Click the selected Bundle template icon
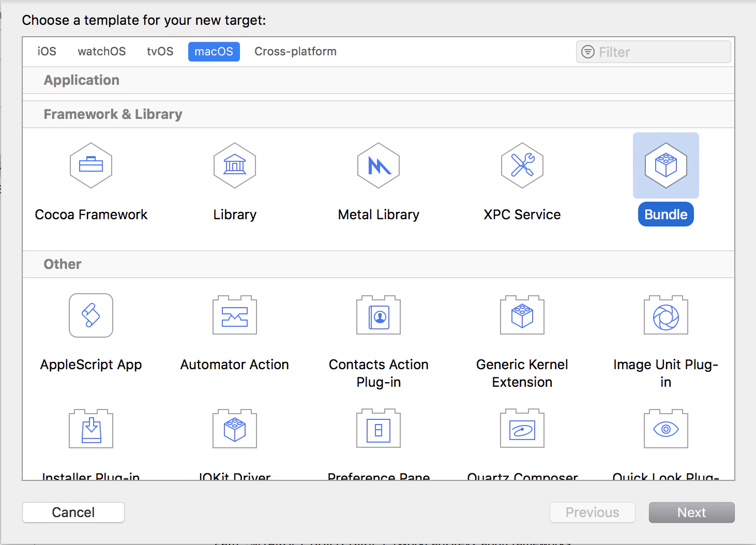Image resolution: width=756 pixels, height=545 pixels. pyautogui.click(x=666, y=165)
